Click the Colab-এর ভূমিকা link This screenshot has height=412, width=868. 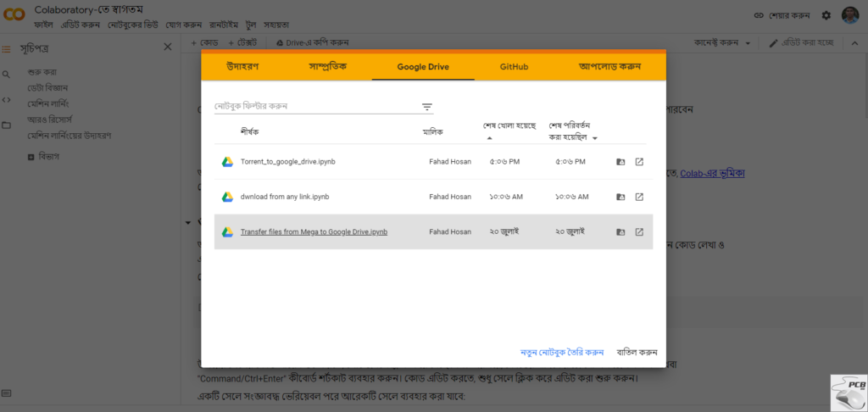tap(712, 173)
